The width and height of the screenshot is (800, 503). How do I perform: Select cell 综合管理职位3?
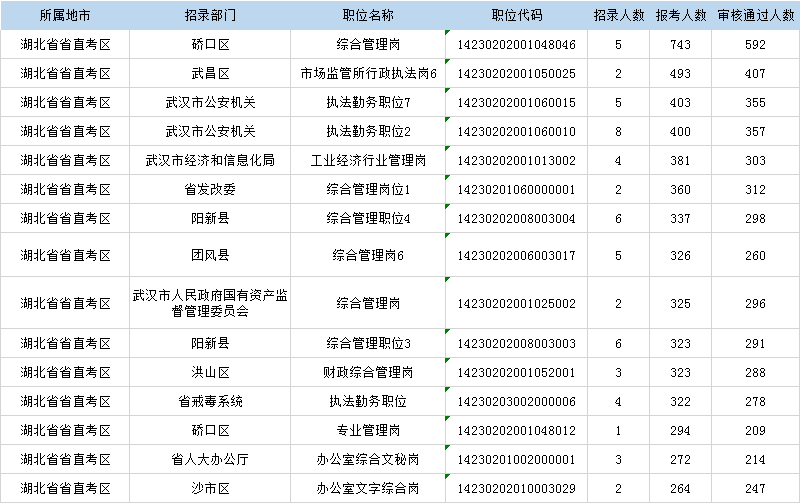[x=368, y=343]
